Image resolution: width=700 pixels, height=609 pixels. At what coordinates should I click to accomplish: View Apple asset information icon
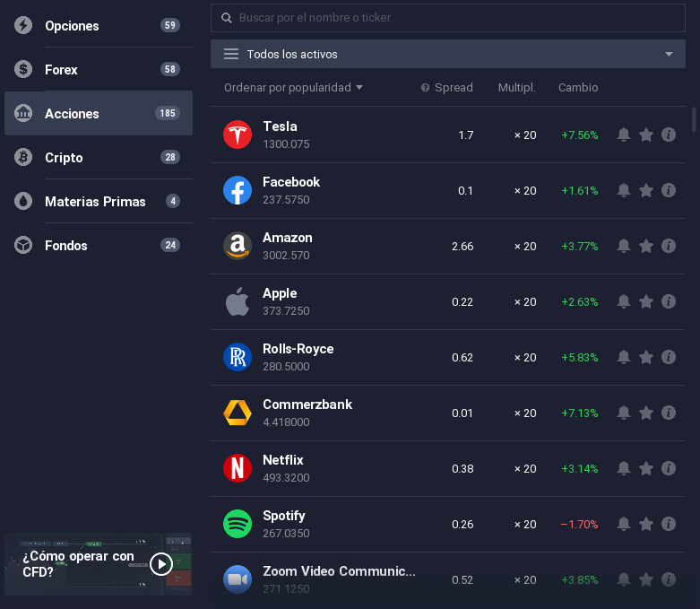click(669, 301)
